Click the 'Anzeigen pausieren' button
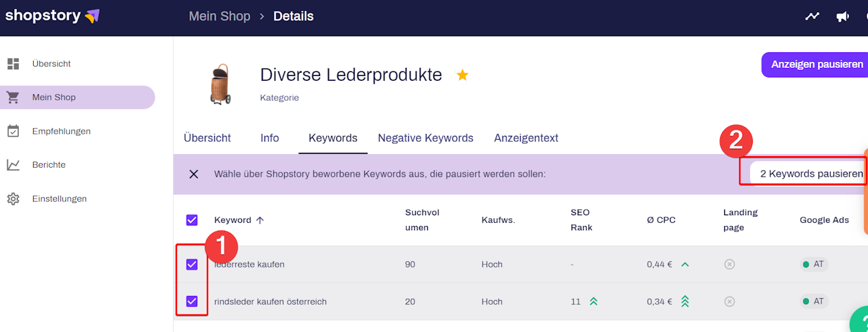Image resolution: width=868 pixels, height=332 pixels. tap(816, 64)
